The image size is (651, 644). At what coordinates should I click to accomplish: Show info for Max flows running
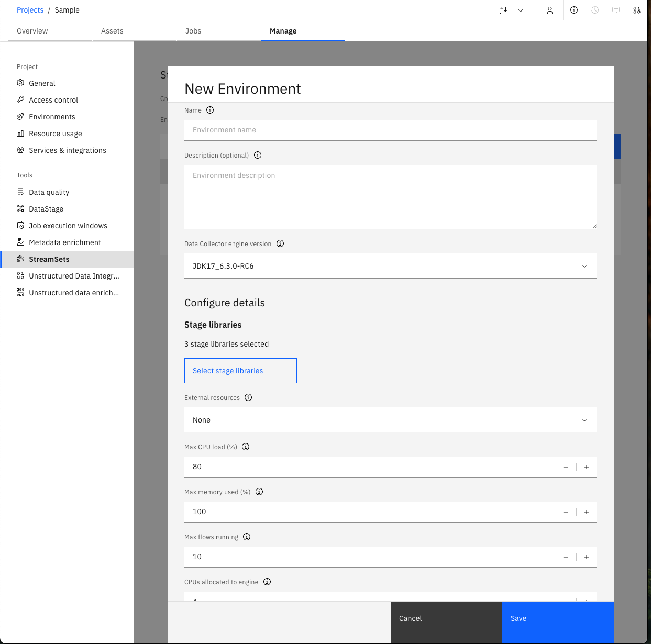click(x=247, y=537)
